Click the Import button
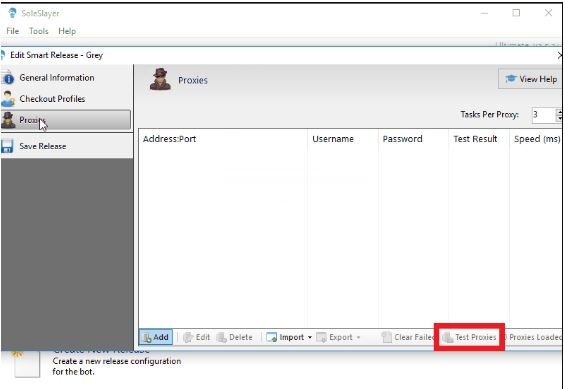 [286, 337]
